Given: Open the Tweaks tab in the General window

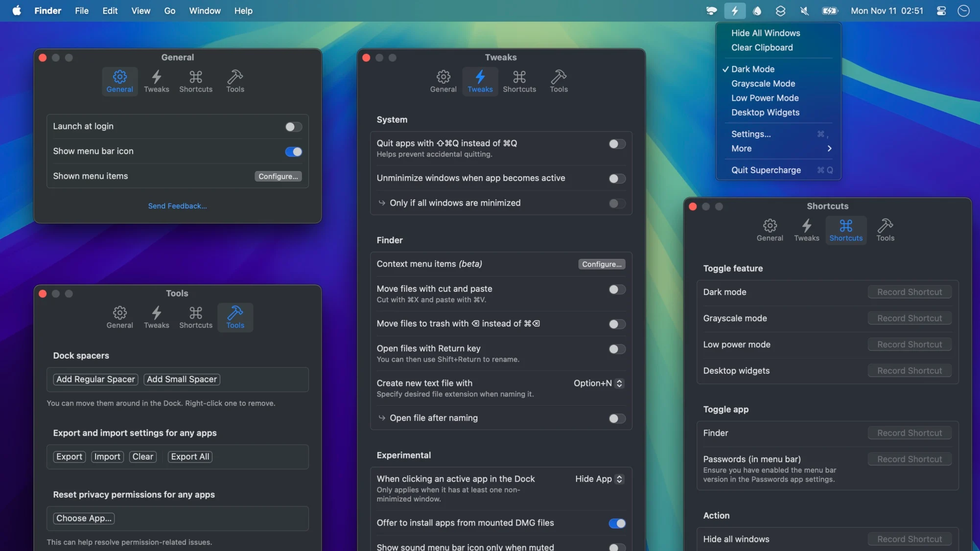Looking at the screenshot, I should (157, 81).
